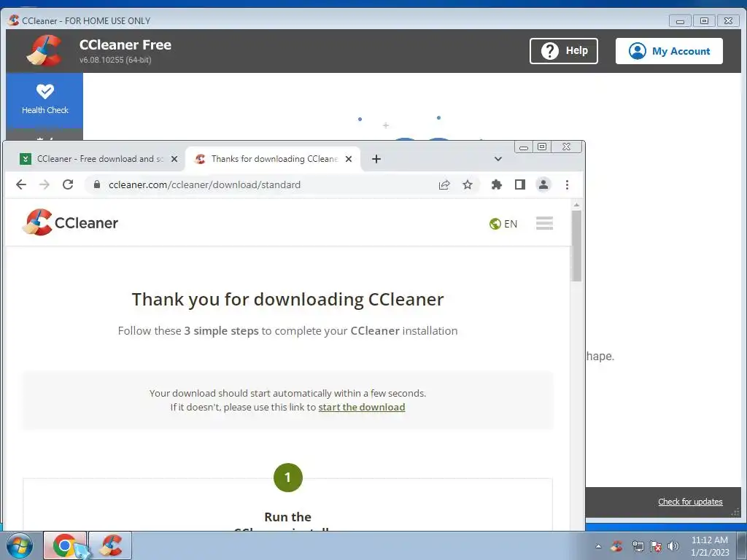This screenshot has width=747, height=560.
Task: Open My Account in CCleaner
Action: point(669,51)
